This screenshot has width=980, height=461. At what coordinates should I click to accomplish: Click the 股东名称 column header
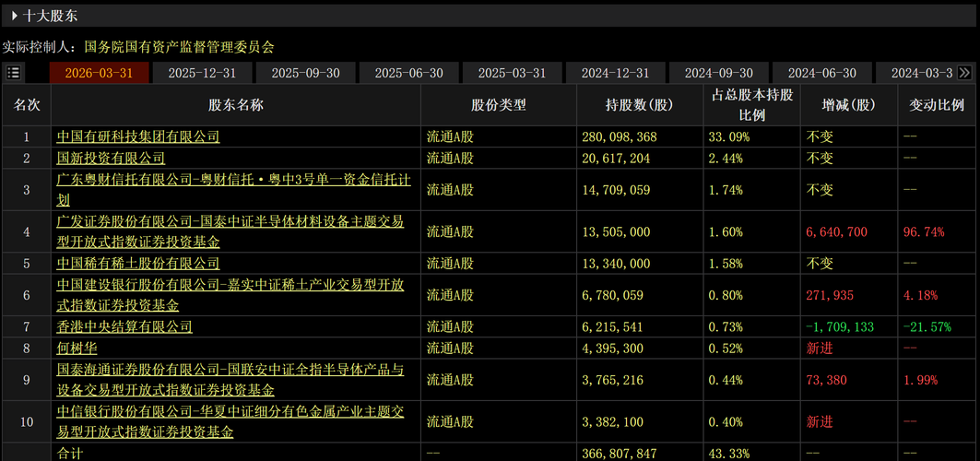point(236,105)
